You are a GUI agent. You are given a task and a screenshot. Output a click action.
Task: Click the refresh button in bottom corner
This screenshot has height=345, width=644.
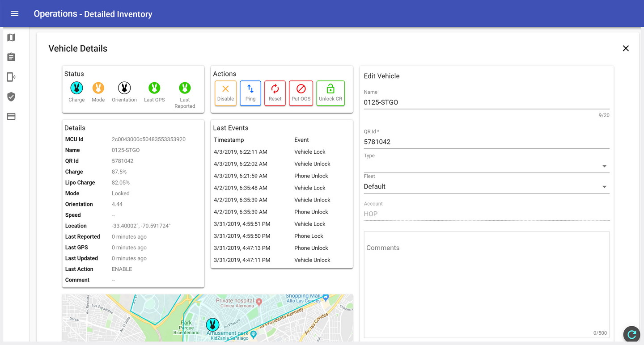pos(631,334)
